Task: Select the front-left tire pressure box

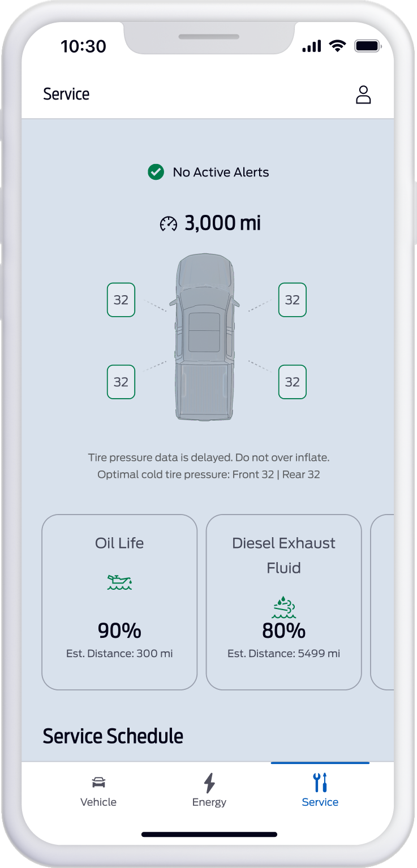Action: pyautogui.click(x=121, y=300)
